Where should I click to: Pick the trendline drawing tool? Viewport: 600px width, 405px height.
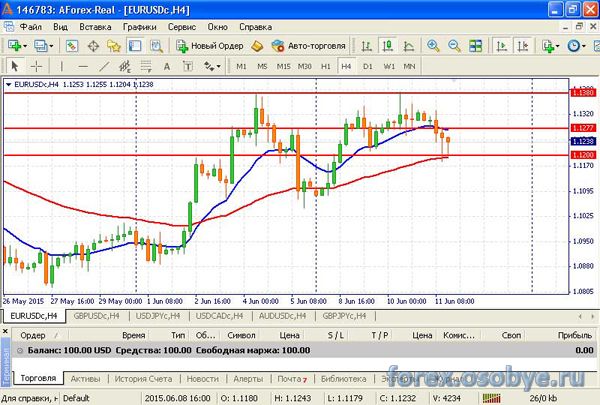(x=104, y=66)
